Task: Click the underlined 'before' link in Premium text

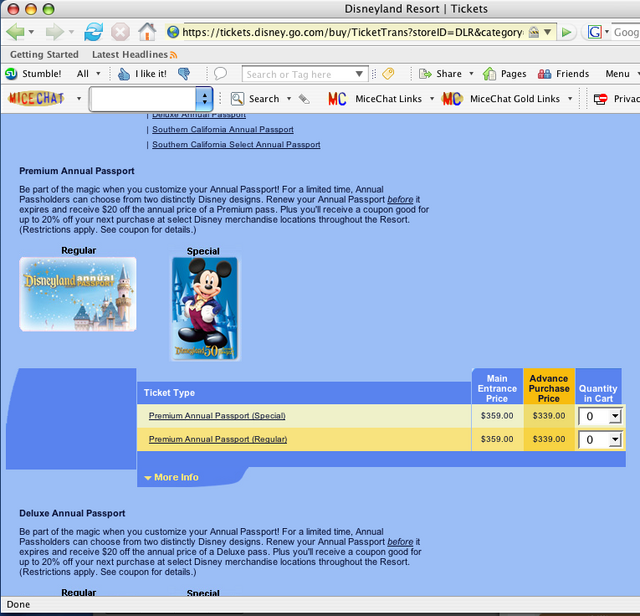Action: coord(400,200)
